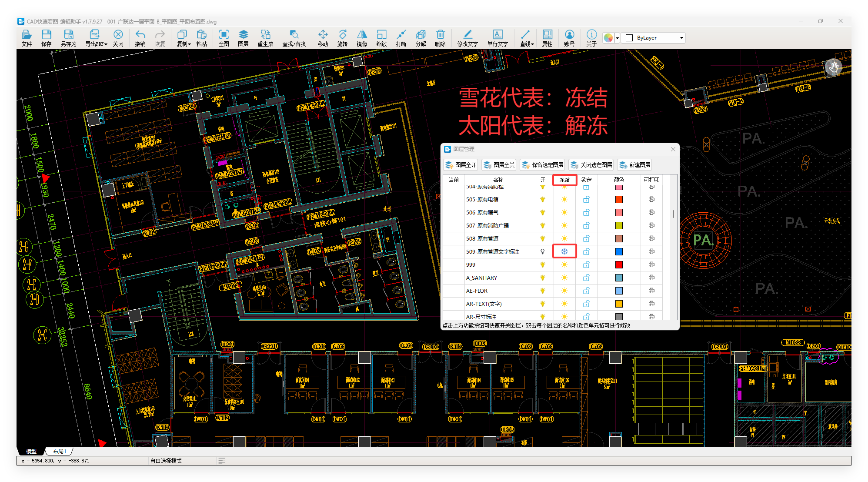Screen dimensions: 868x482
Task: Open the ByLayer color combo box
Action: [x=653, y=38]
